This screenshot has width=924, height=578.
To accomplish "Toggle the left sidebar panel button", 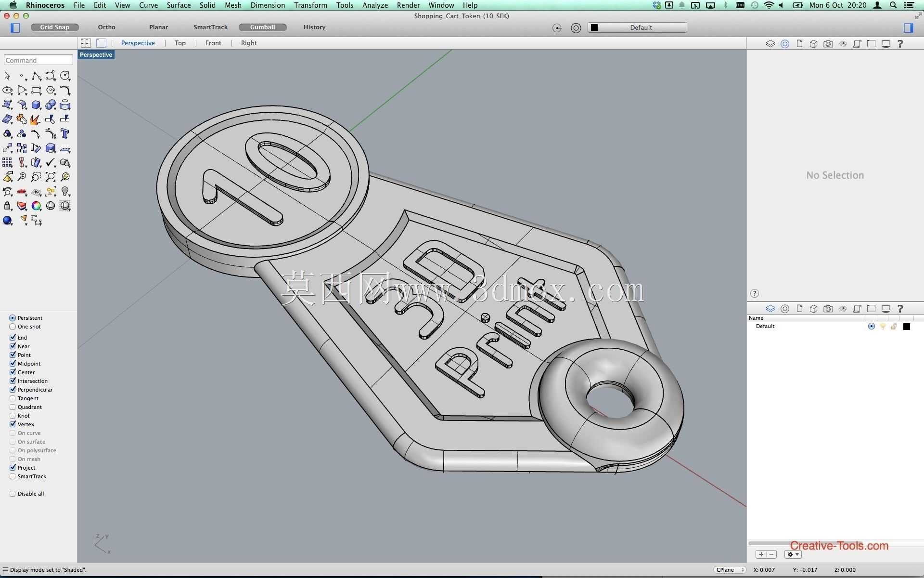I will tap(15, 27).
